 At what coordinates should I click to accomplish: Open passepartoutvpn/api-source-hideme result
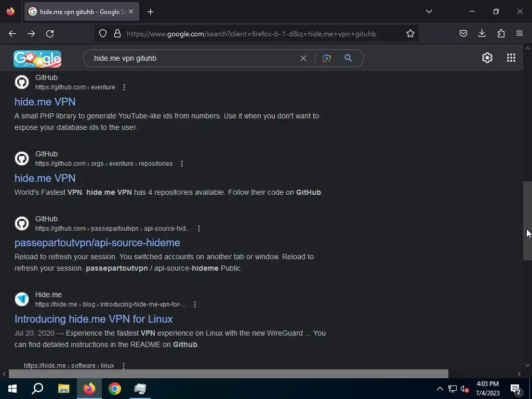[97, 243]
